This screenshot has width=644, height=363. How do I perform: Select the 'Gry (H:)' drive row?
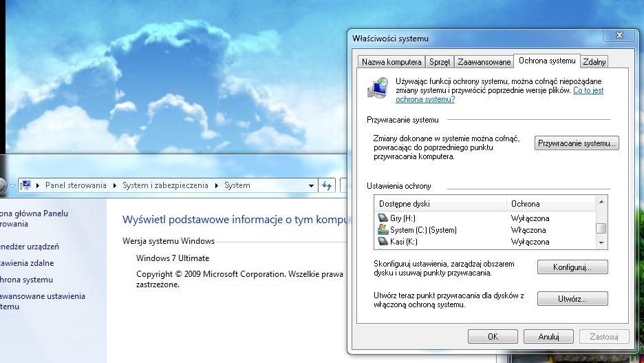click(484, 218)
